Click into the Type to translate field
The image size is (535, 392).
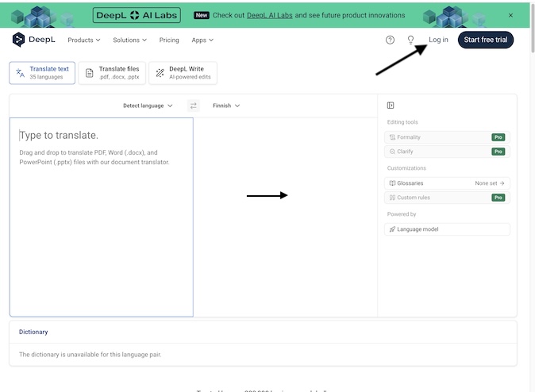[101, 216]
